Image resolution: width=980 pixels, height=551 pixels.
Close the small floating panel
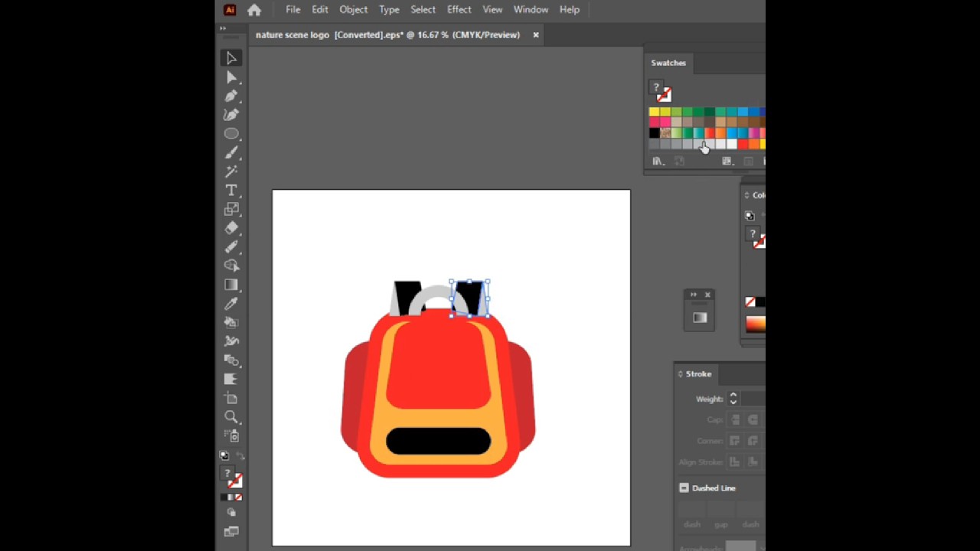point(707,295)
